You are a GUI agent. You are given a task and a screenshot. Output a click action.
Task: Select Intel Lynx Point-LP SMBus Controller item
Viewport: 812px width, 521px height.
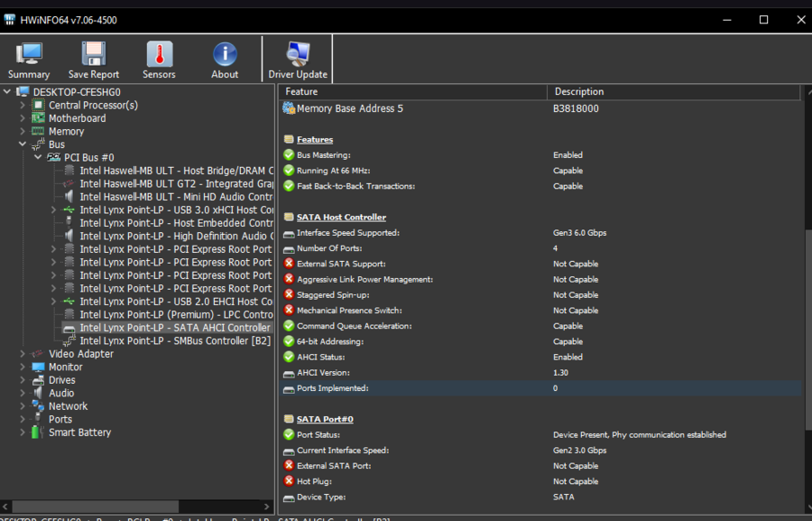point(175,340)
